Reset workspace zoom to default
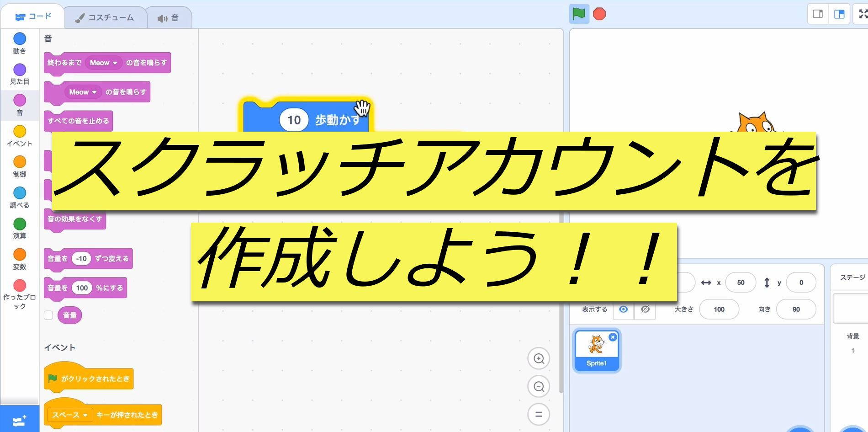The image size is (868, 432). pos(539,414)
